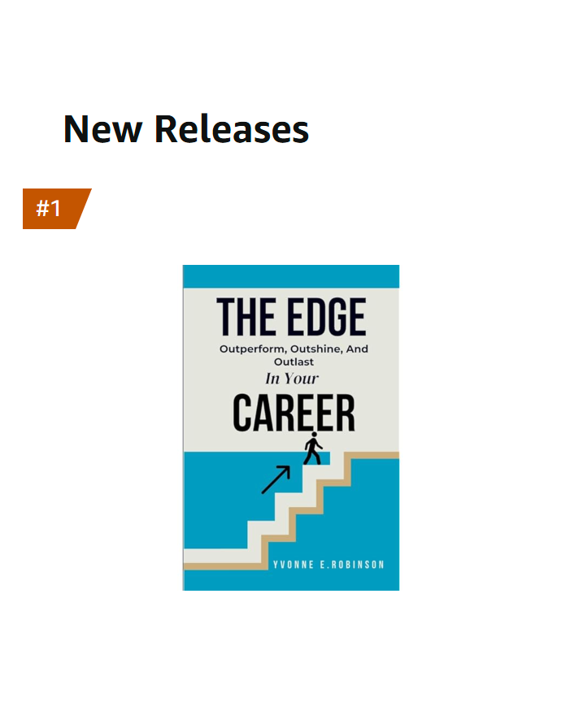Click the author name Yvonne E. Robinson
Viewport: 583px width, 728px height.
click(x=328, y=565)
